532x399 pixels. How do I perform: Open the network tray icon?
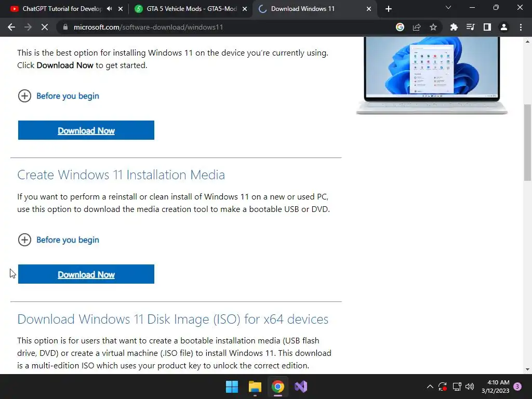(457, 387)
